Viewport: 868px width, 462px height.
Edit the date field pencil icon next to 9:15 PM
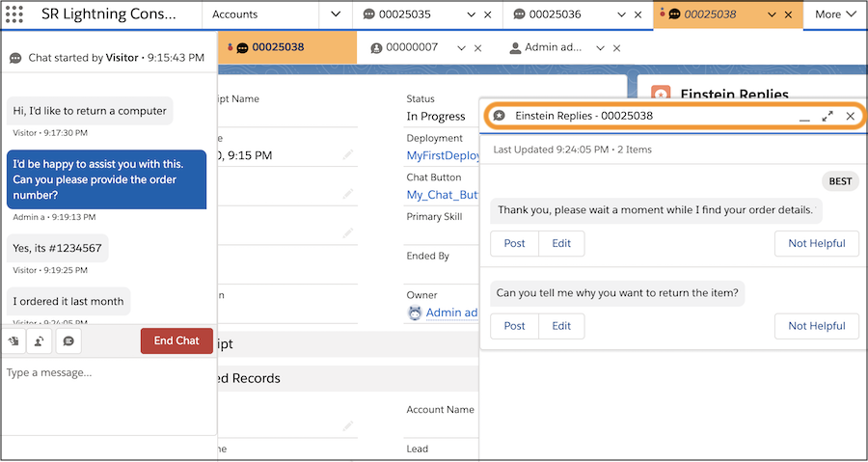[x=347, y=155]
